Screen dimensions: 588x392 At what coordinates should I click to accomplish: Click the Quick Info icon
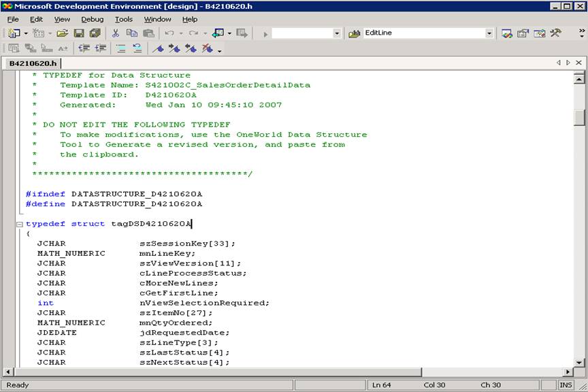tap(46, 48)
